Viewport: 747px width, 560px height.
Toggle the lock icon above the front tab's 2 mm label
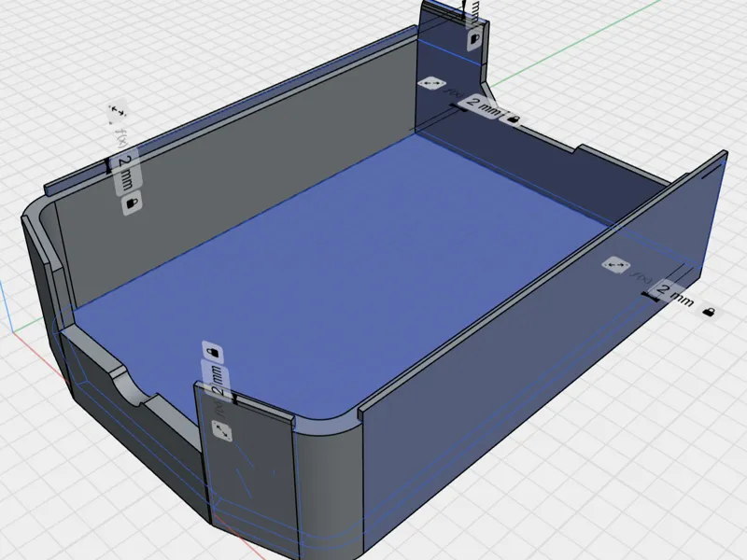pyautogui.click(x=213, y=353)
